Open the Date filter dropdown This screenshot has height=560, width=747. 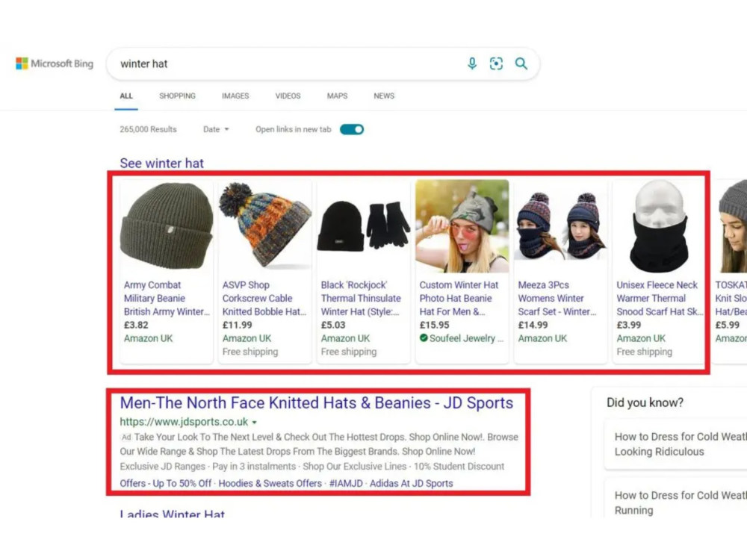[216, 129]
